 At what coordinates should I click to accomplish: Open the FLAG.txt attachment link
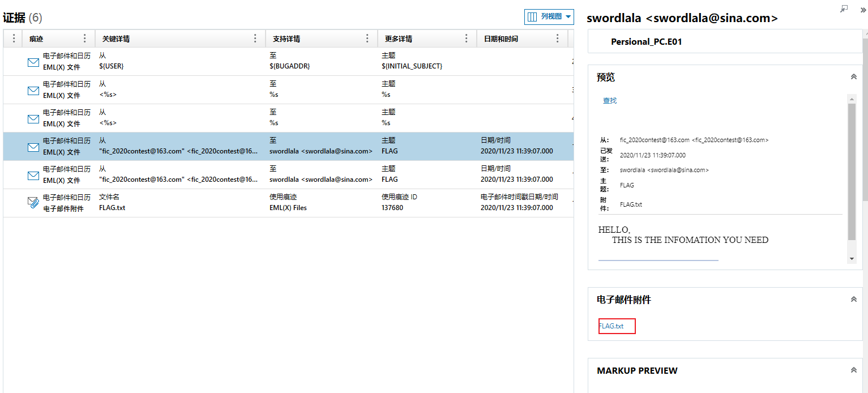coord(612,326)
